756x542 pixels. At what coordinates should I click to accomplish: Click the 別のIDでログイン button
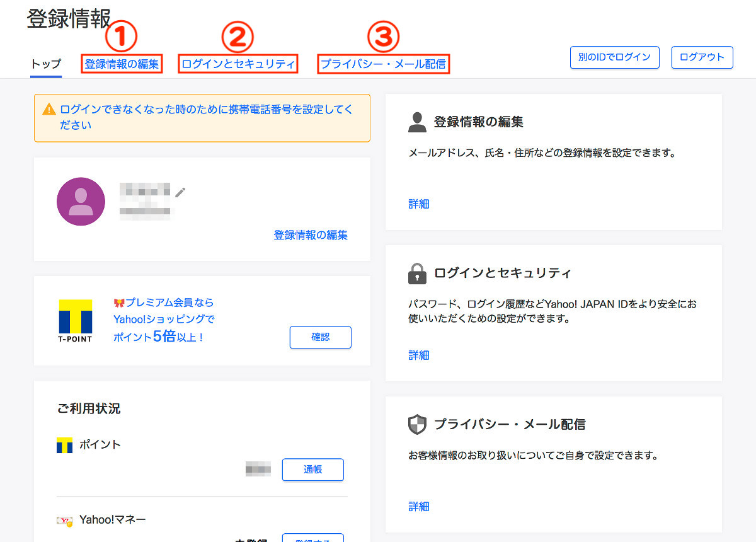pos(614,57)
